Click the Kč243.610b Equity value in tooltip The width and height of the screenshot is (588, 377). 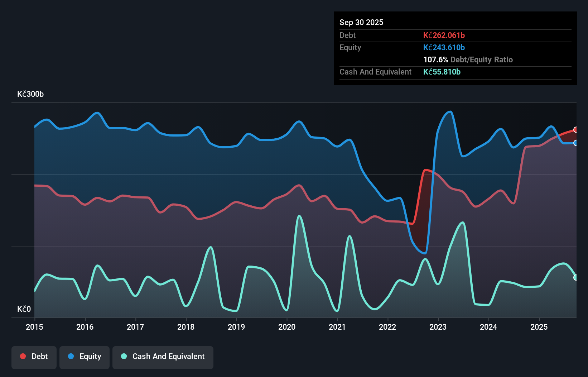tap(444, 47)
